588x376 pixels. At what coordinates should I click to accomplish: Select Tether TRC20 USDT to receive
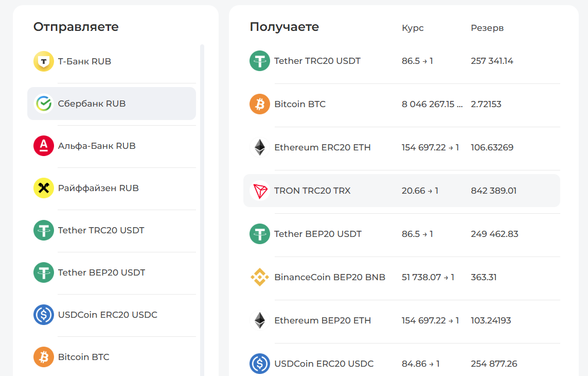point(402,61)
